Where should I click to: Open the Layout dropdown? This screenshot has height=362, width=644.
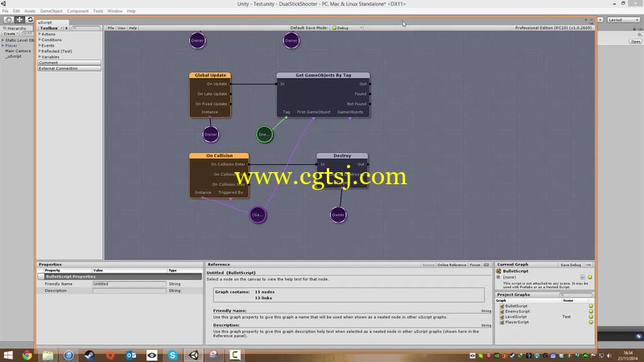[623, 19]
